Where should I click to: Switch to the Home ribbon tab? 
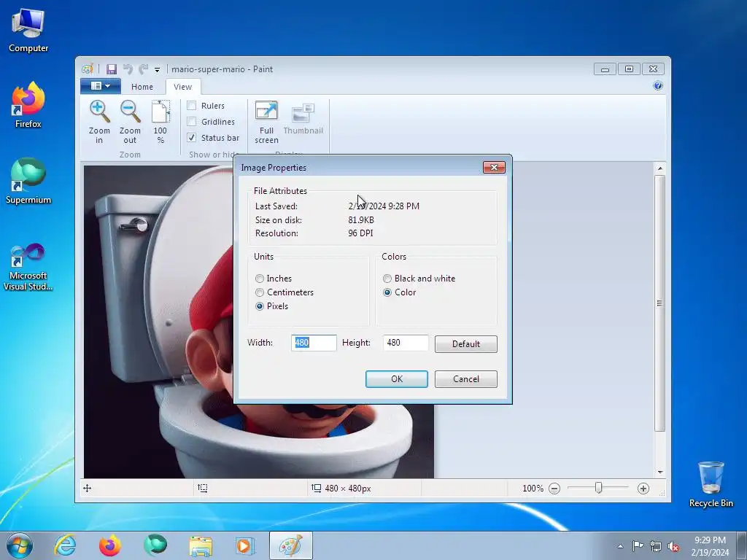142,87
